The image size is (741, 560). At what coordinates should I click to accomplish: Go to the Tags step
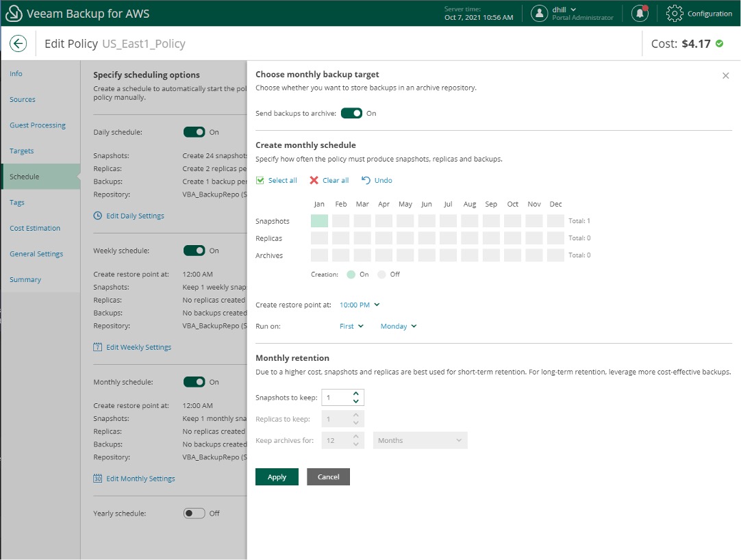click(x=17, y=202)
